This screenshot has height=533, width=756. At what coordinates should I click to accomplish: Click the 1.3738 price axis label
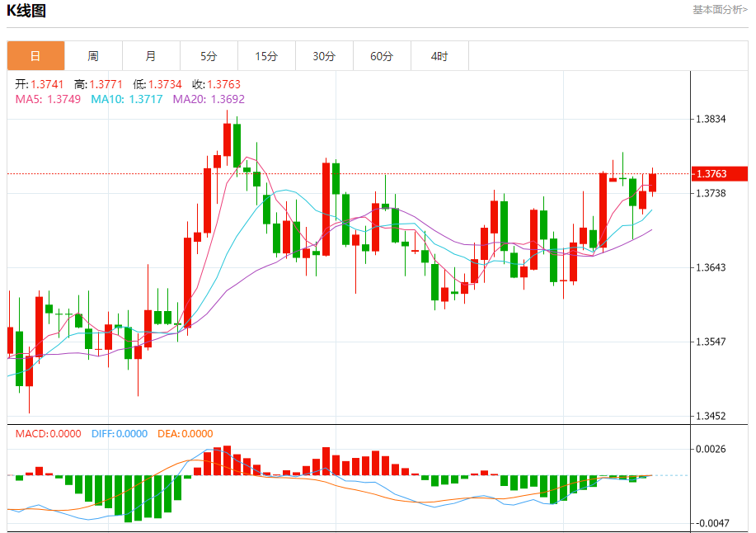click(x=711, y=193)
